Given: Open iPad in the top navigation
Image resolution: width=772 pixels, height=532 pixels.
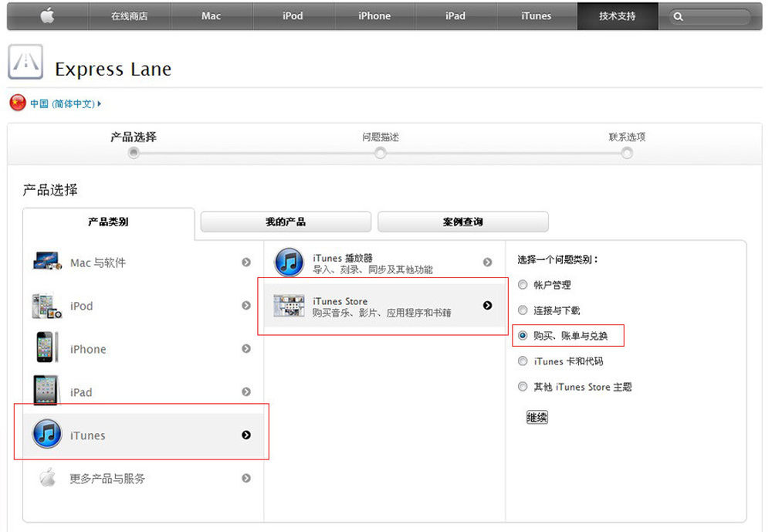Looking at the screenshot, I should pos(455,16).
